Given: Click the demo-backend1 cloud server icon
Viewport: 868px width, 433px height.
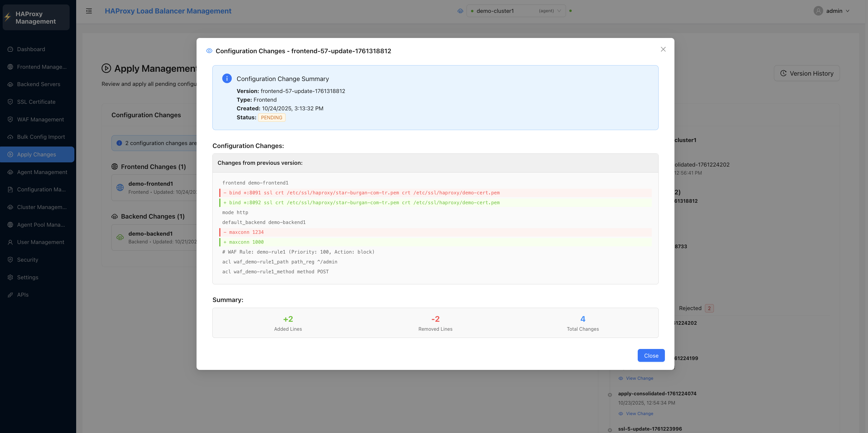Looking at the screenshot, I should (x=120, y=237).
